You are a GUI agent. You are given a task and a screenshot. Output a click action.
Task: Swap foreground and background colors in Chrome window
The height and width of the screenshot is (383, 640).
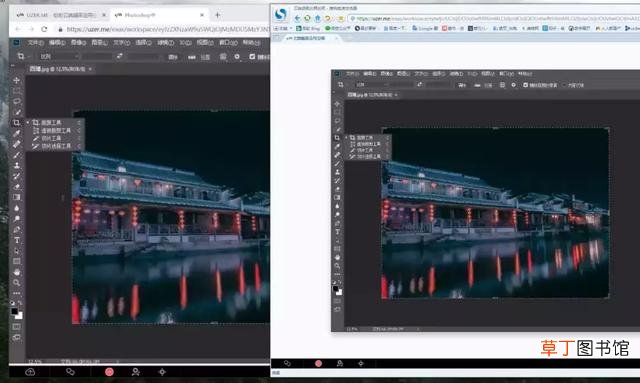[20, 303]
